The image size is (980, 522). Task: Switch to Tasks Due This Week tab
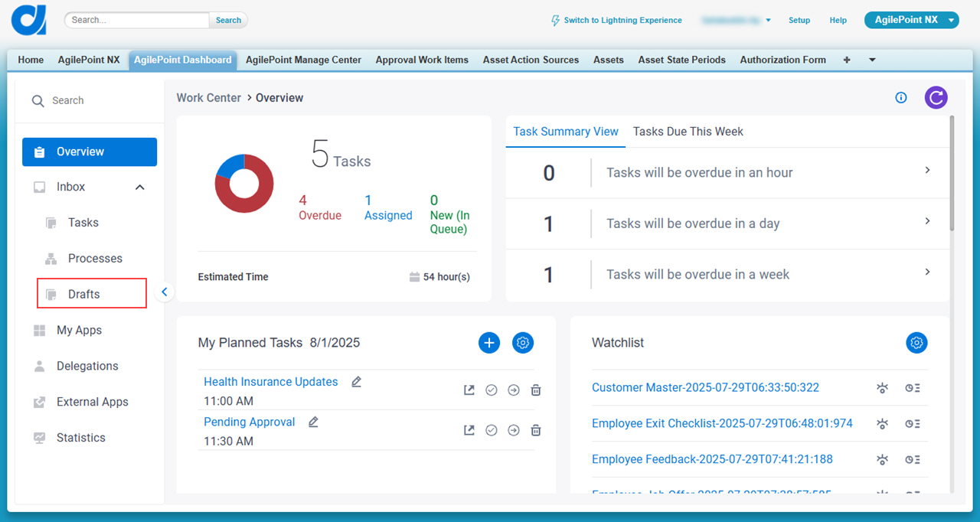(688, 132)
